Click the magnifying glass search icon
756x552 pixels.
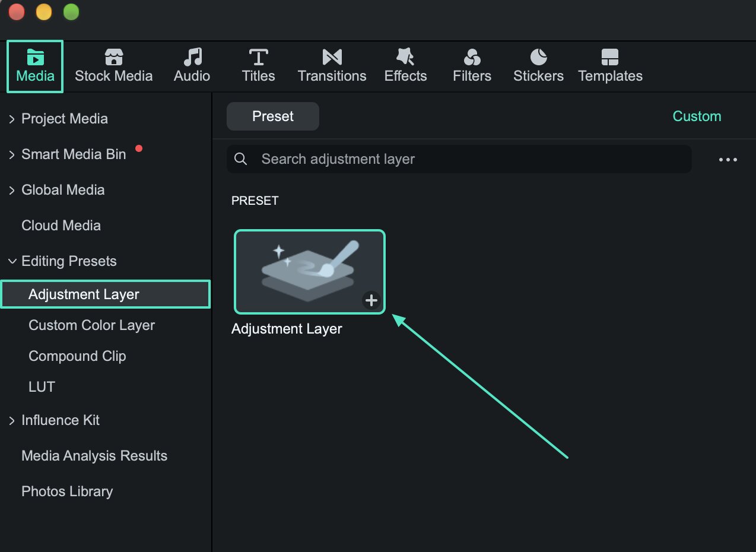click(x=240, y=159)
